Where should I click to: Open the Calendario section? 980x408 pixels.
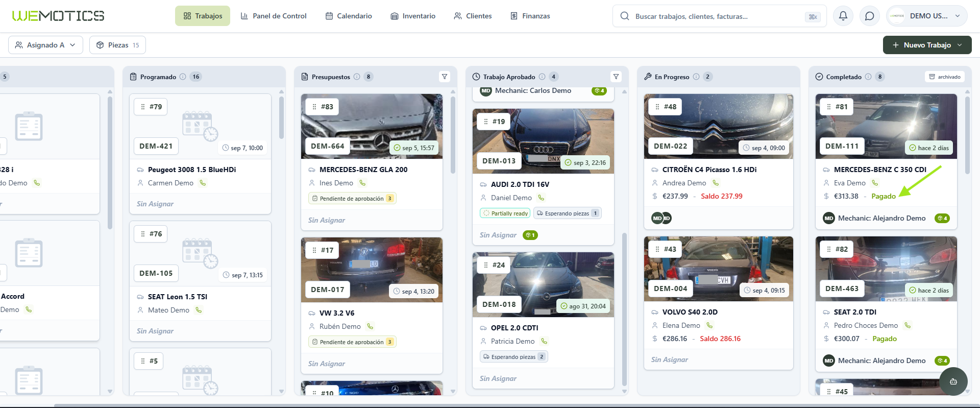coord(349,16)
